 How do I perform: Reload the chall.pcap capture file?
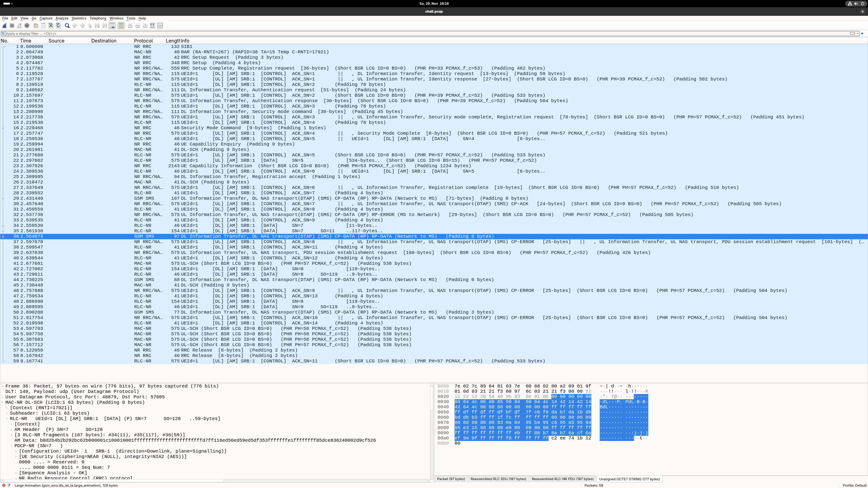58,26
